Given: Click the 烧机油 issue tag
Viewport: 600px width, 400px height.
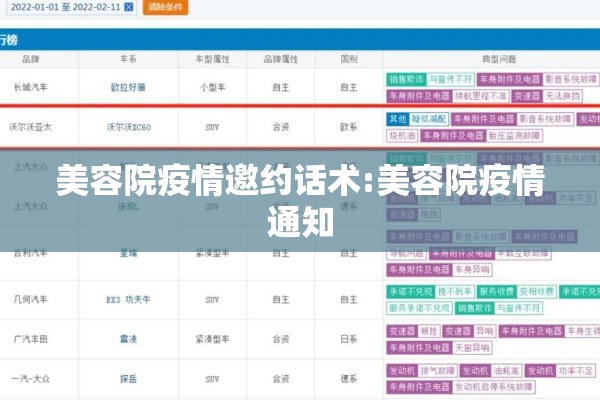Looking at the screenshot, I should pyautogui.click(x=402, y=136).
